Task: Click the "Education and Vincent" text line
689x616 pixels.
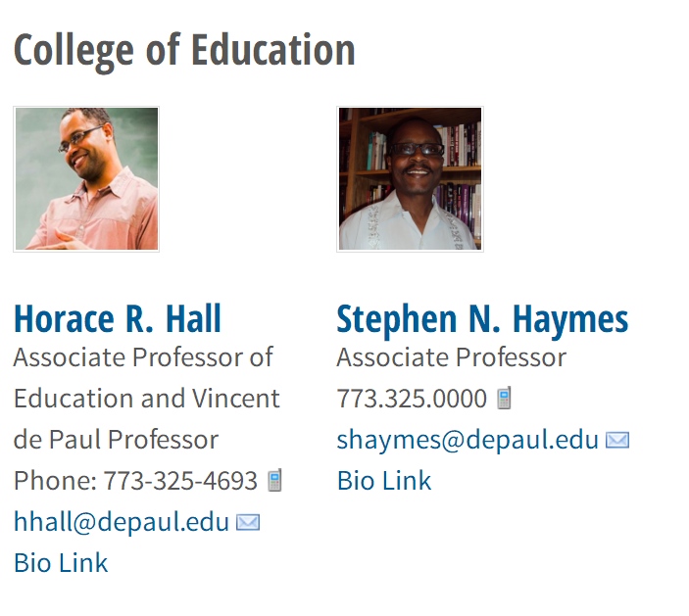Action: (147, 399)
